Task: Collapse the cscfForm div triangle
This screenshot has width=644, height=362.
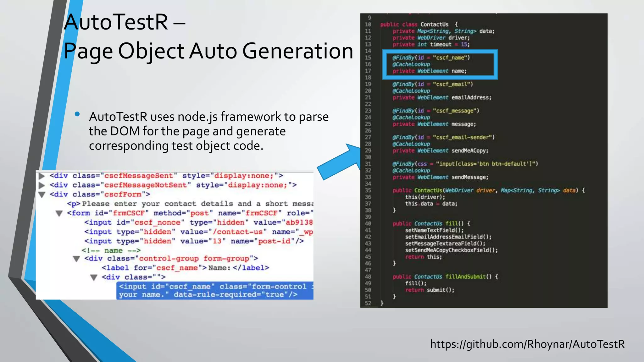Action: point(42,195)
